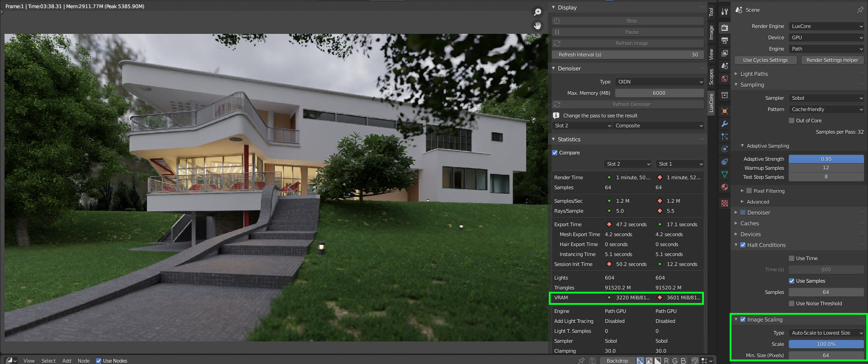Click the pan hand icon in viewport
Screen dimensions: 868x364
tap(538, 26)
